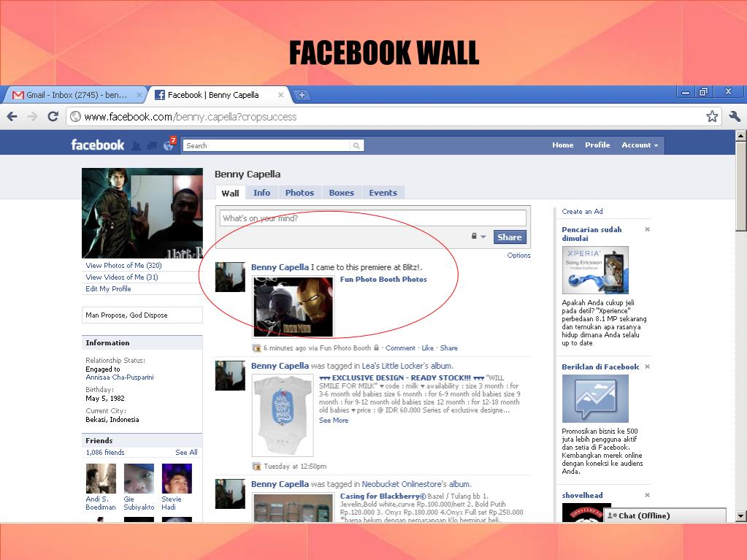Click the photo icon beside 6 minutes ago
Image resolution: width=747 pixels, height=560 pixels.
256,348
